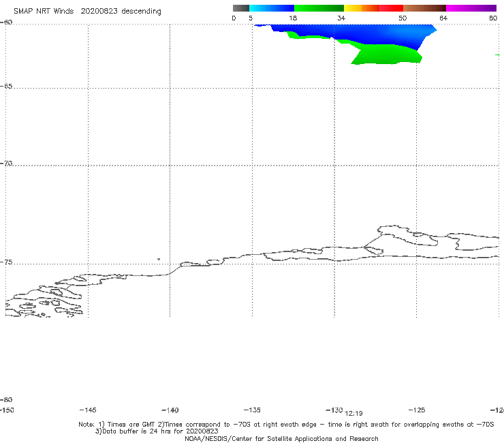
Task: Click the color scale label 50
Action: 403,18
